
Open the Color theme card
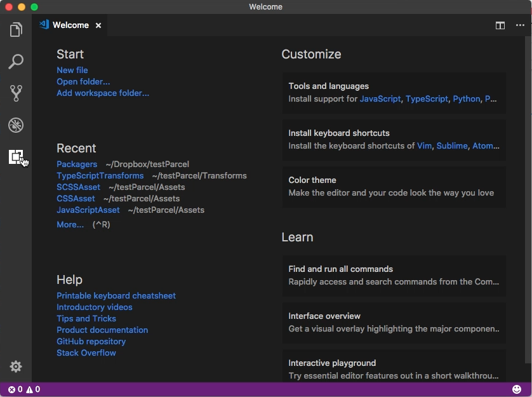click(394, 187)
